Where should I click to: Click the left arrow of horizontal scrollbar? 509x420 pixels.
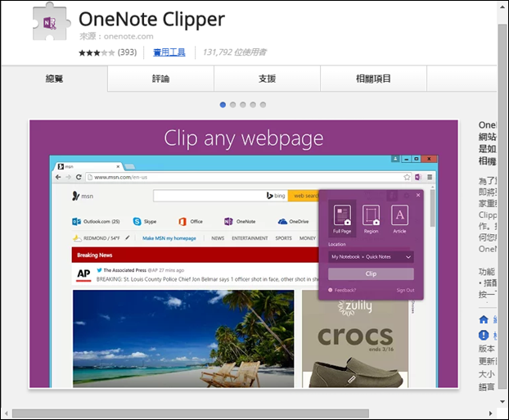click(x=6, y=413)
